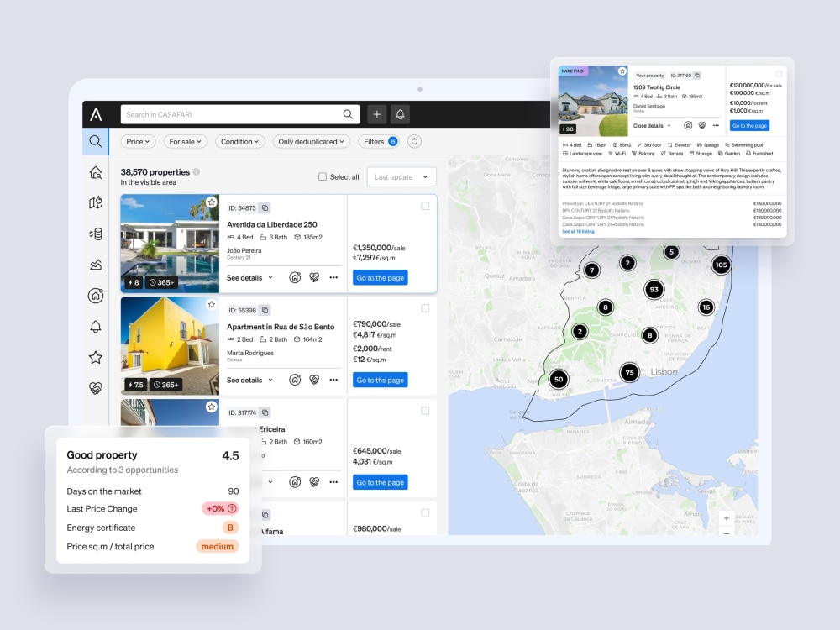Open the house search sidebar icon
840x630 pixels.
96,172
